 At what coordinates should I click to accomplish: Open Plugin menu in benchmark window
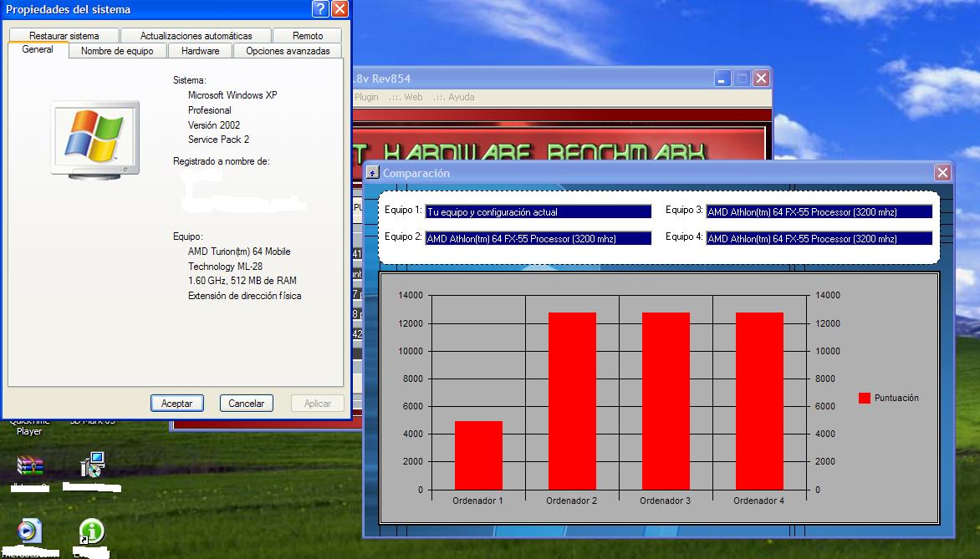pyautogui.click(x=366, y=97)
